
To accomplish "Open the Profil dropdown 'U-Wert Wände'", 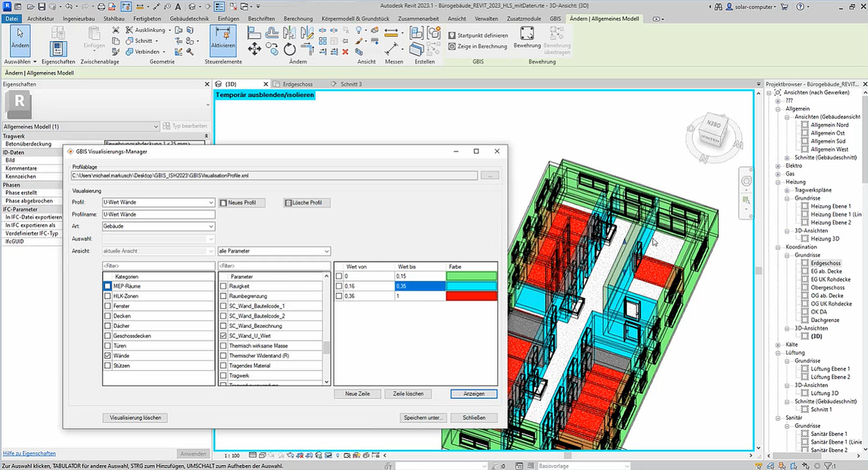I will 159,203.
